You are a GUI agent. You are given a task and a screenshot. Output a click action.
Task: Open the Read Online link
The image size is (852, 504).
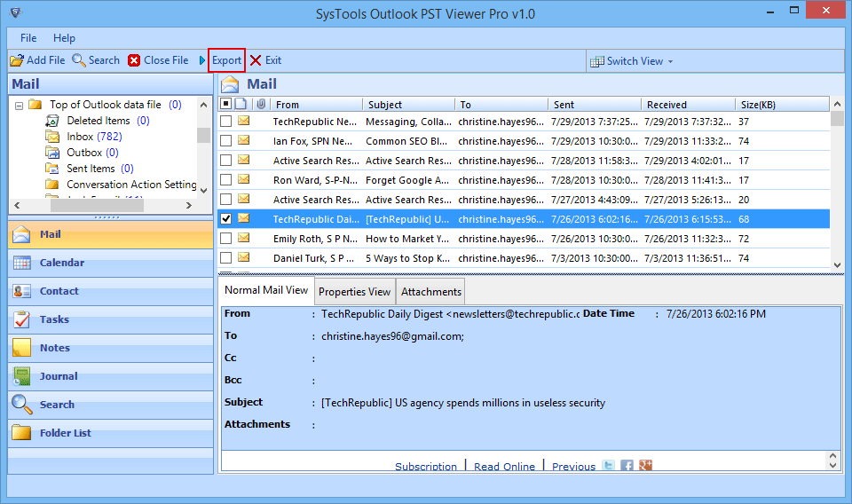504,467
